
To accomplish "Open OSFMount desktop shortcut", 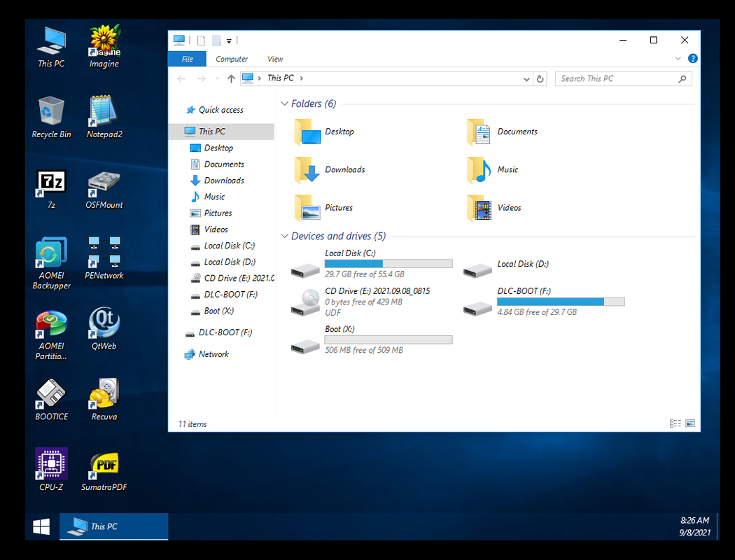I will coord(104,188).
